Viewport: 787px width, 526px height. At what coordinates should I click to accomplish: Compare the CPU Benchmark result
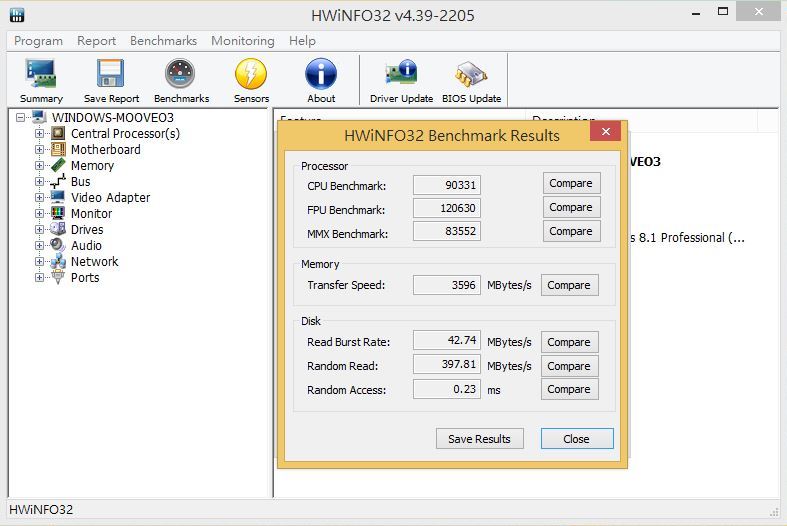click(x=571, y=183)
